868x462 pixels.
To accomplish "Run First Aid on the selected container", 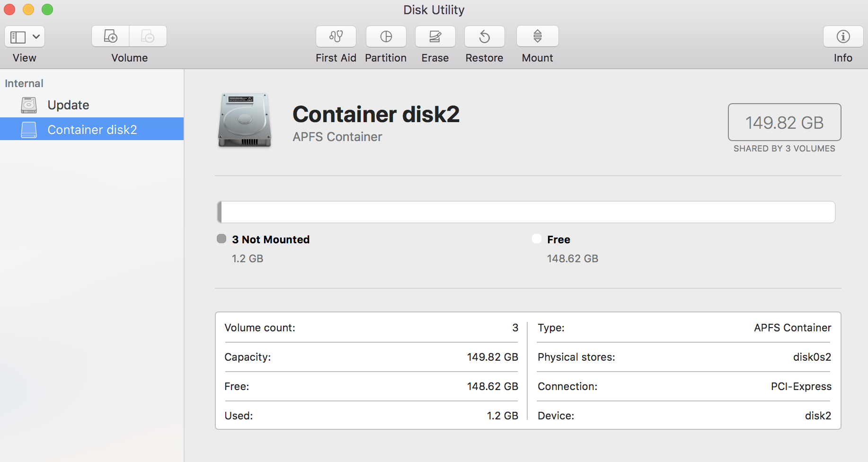I will click(336, 36).
